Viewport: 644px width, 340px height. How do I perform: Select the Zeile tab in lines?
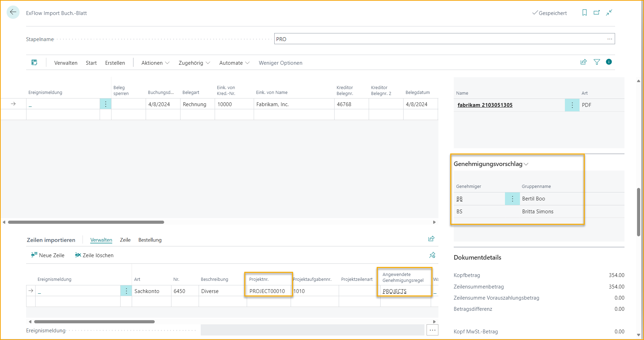125,240
